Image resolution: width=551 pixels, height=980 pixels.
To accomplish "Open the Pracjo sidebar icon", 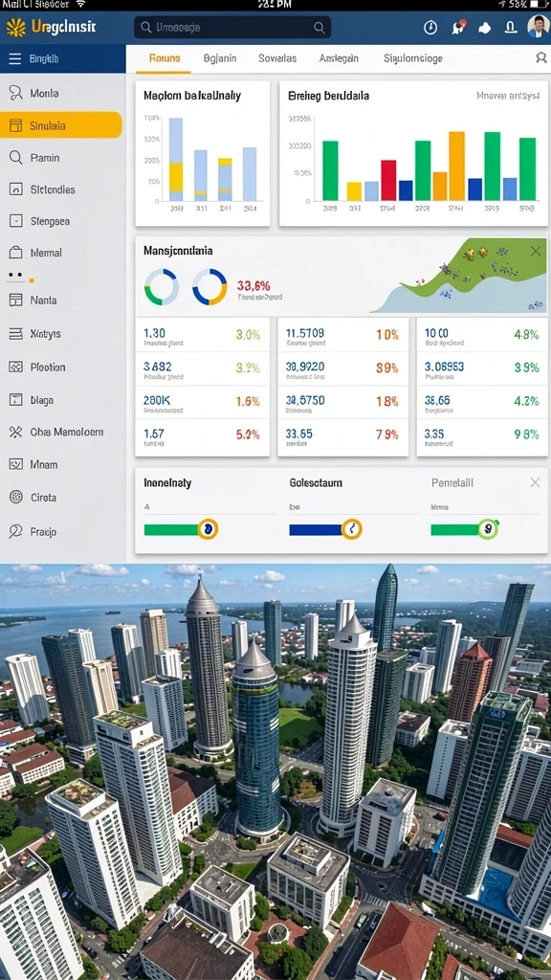I will point(15,531).
